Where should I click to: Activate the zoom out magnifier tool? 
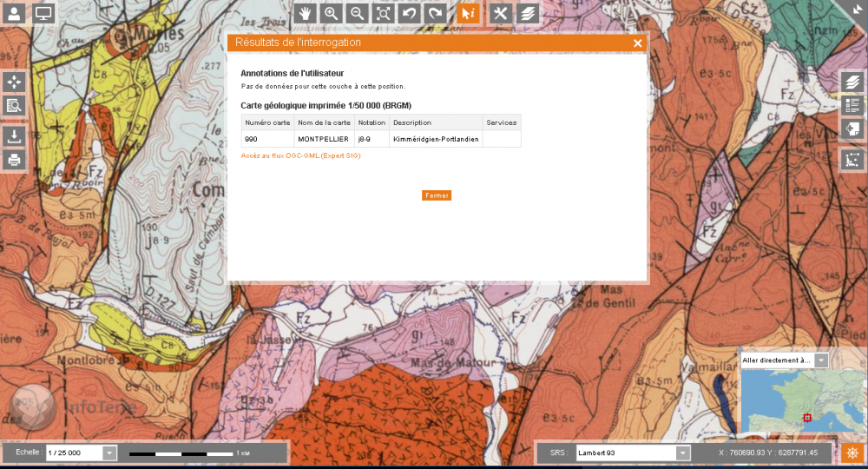357,13
